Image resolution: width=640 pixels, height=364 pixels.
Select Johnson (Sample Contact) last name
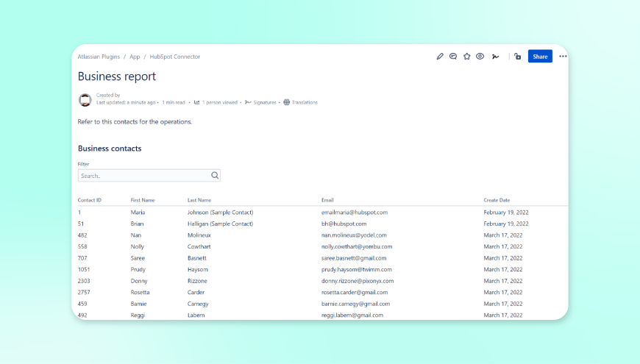pyautogui.click(x=221, y=213)
